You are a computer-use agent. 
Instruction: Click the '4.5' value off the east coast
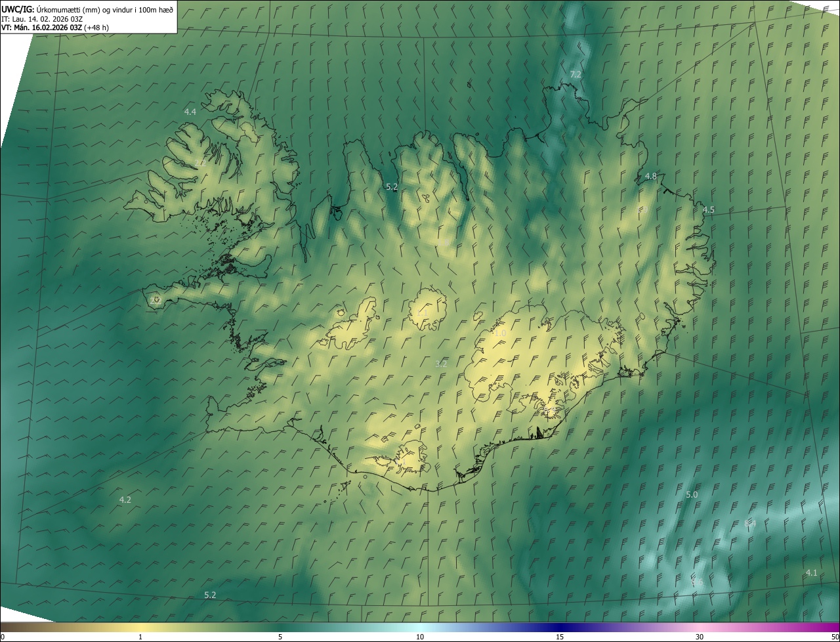pyautogui.click(x=709, y=209)
